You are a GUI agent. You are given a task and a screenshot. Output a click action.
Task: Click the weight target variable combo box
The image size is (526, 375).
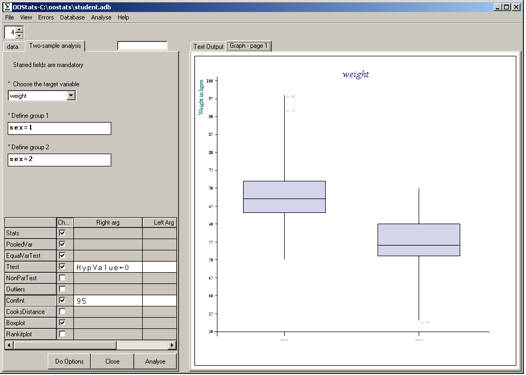coord(42,96)
